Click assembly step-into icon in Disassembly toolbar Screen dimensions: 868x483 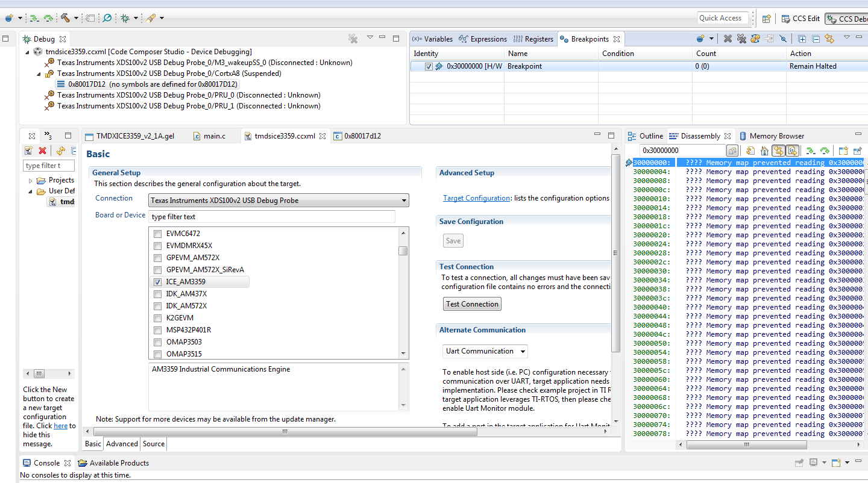click(x=811, y=151)
